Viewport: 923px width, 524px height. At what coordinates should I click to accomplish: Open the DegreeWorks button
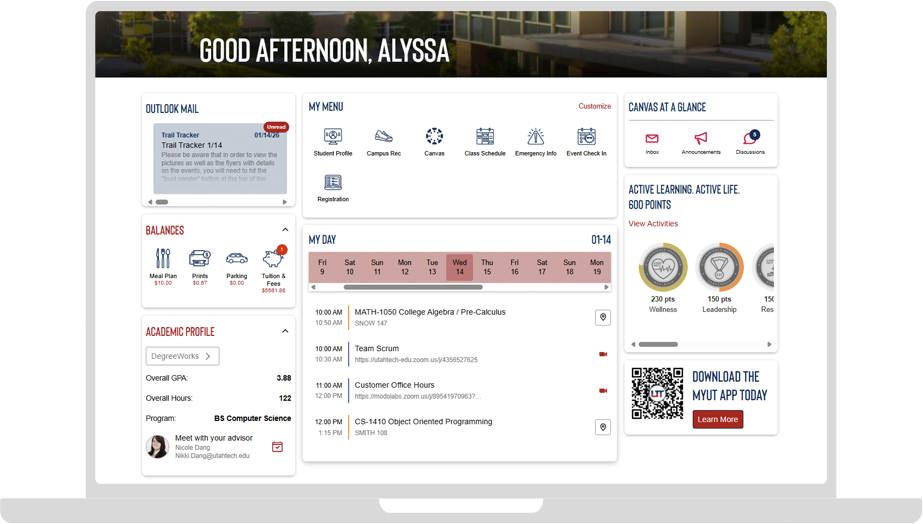click(x=182, y=356)
